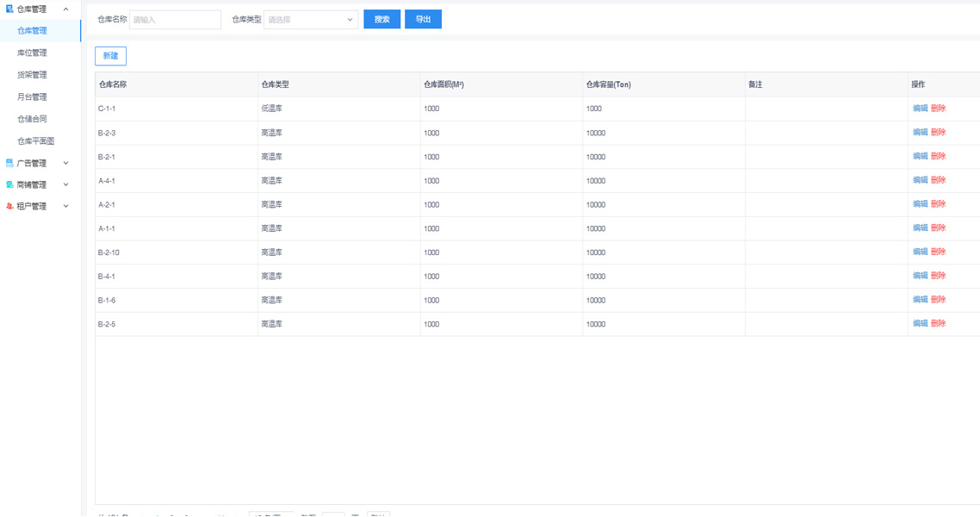
Task: Edit warehouse C-1-1
Action: point(920,109)
